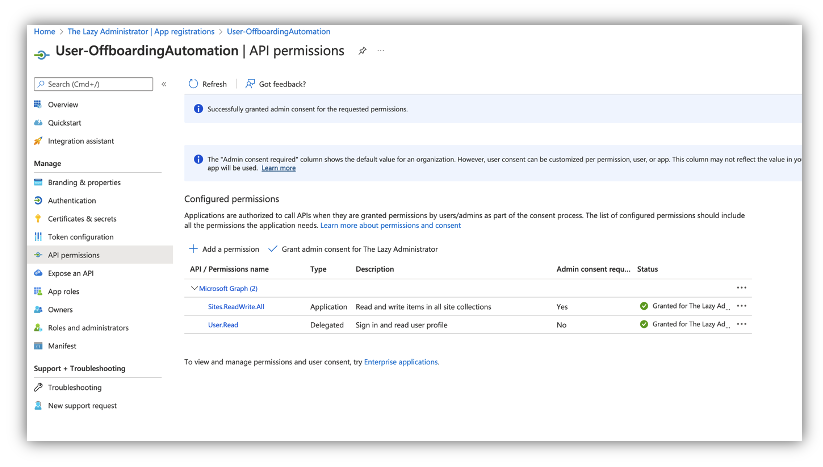
Task: Click the Home breadcrumb link
Action: coord(45,31)
